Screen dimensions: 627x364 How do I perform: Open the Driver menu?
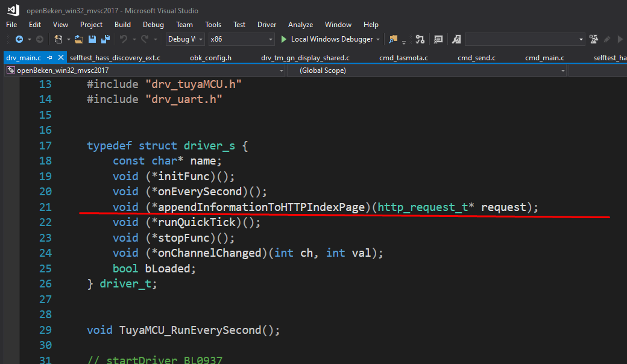266,25
